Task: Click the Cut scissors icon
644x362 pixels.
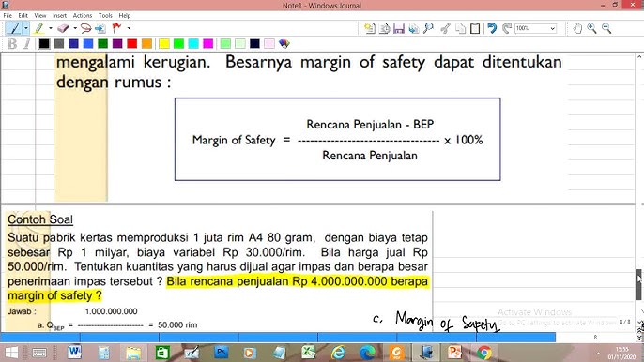Action: click(x=445, y=28)
